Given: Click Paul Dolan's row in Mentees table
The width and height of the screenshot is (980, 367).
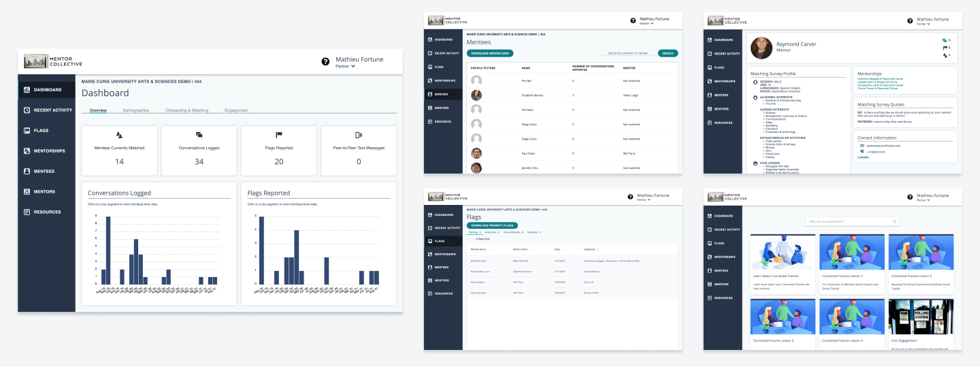Looking at the screenshot, I should click(x=572, y=153).
